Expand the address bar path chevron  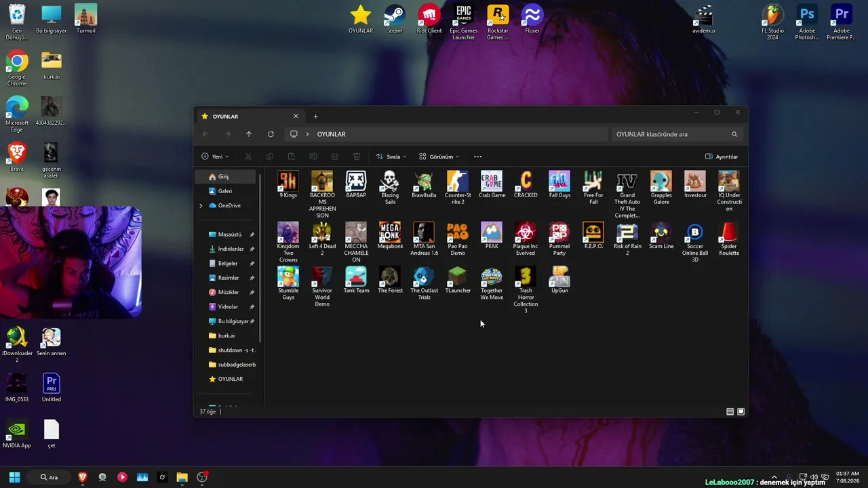(x=307, y=134)
